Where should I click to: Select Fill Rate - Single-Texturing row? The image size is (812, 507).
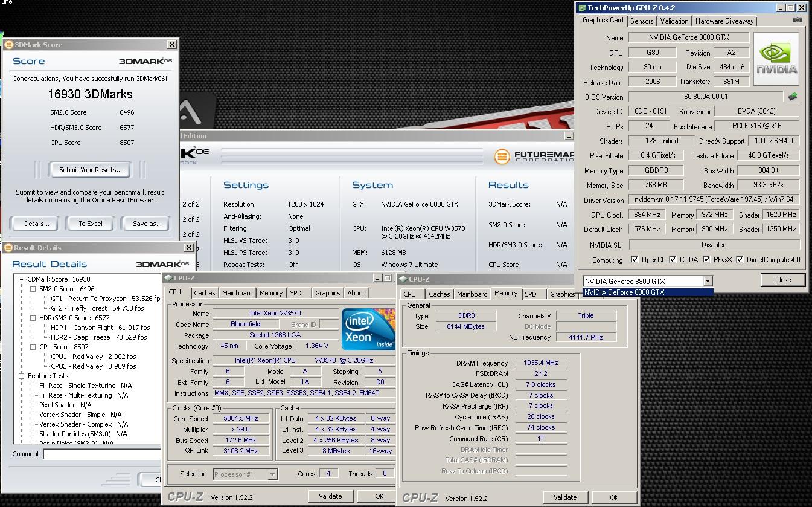[86, 386]
